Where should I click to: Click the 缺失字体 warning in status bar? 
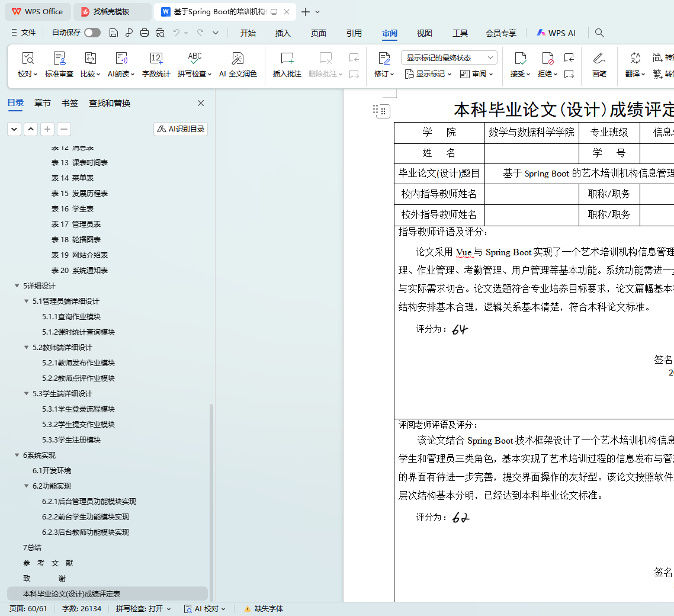[x=264, y=609]
